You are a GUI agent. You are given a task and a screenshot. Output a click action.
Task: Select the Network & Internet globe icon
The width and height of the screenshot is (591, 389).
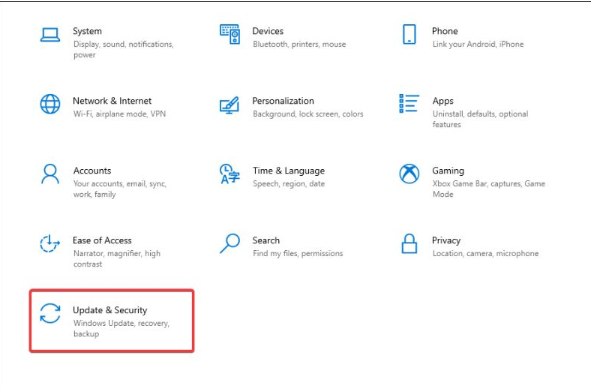click(50, 104)
